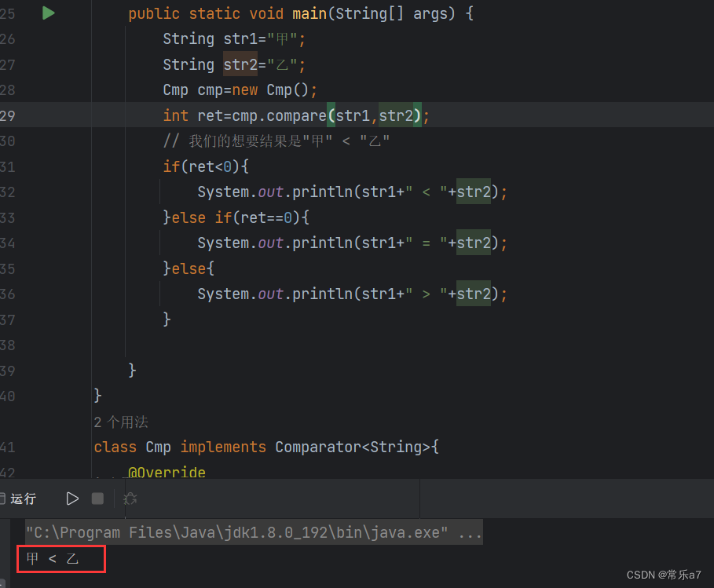Click the stop square icon in the Run panel
Viewport: 714px width, 588px height.
click(x=97, y=499)
